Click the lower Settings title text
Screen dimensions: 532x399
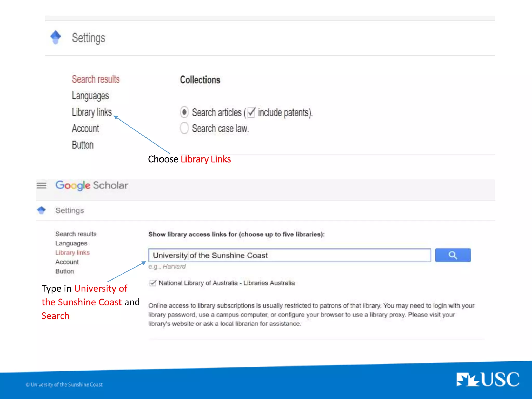tap(70, 210)
